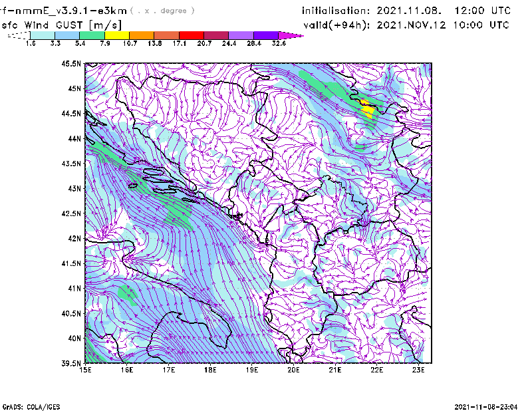
Task: Click the "21E" longitude label
Action: pos(335,370)
